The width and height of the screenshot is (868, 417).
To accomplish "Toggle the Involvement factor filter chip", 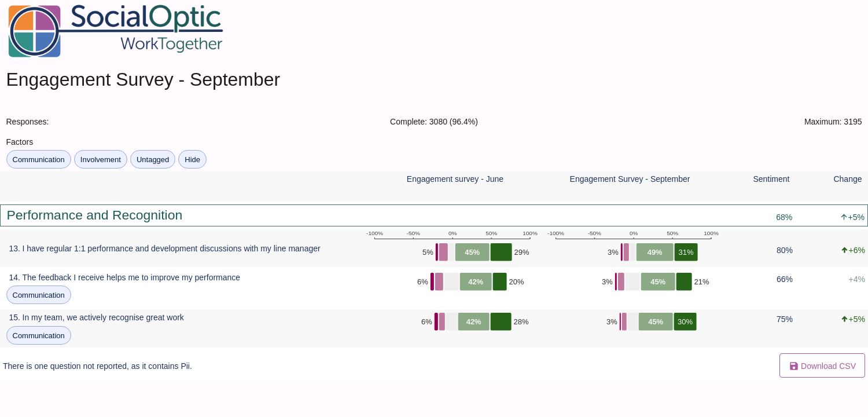I will click(101, 159).
